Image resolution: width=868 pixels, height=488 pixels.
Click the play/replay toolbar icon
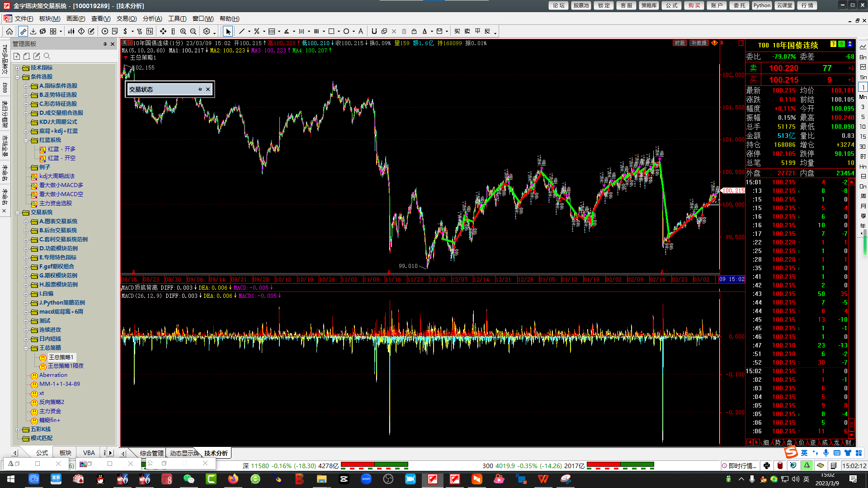[105, 31]
